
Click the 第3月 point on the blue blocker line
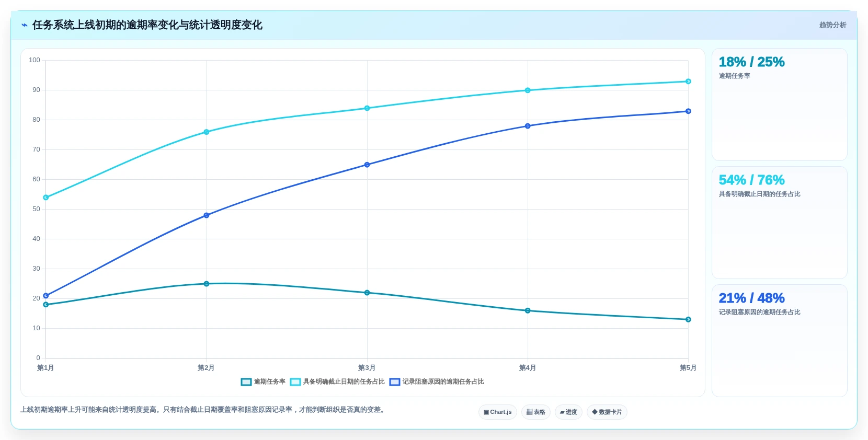click(367, 165)
